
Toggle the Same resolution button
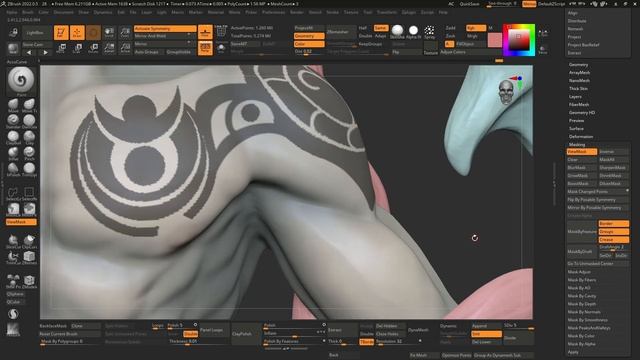381,28
